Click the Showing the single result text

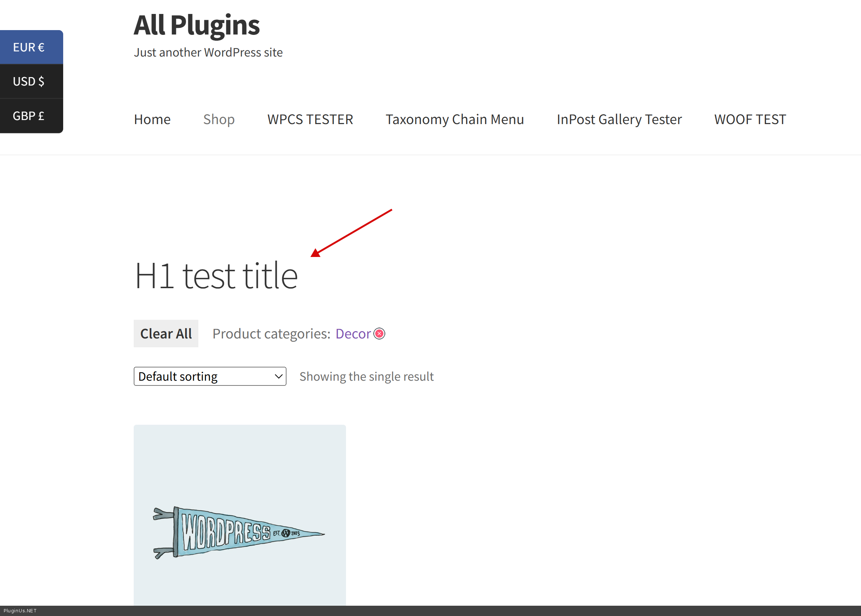pos(366,377)
